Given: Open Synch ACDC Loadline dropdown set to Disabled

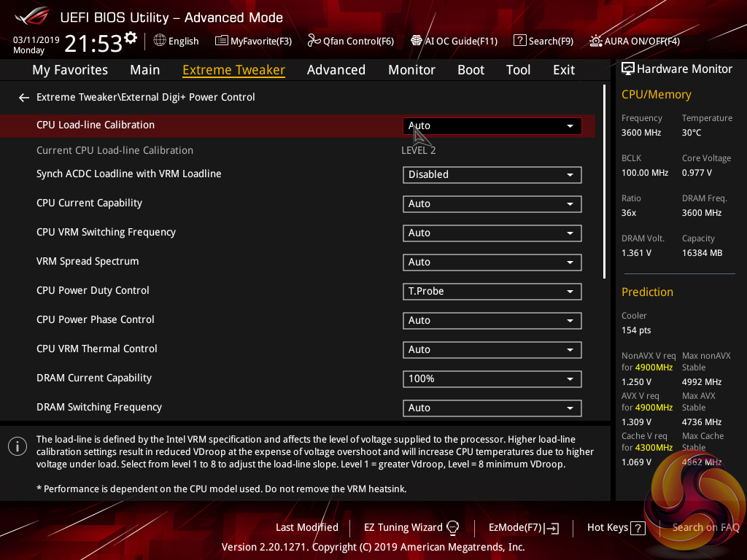Looking at the screenshot, I should 492,175.
